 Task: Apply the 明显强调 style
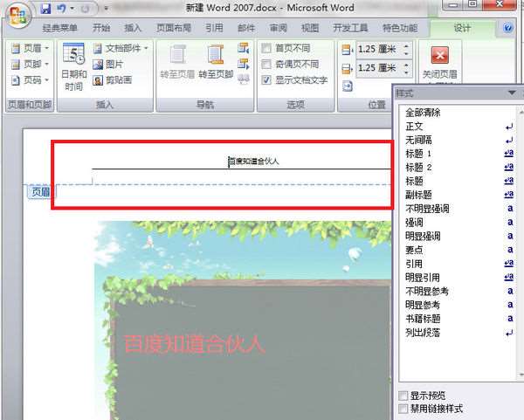(458, 237)
